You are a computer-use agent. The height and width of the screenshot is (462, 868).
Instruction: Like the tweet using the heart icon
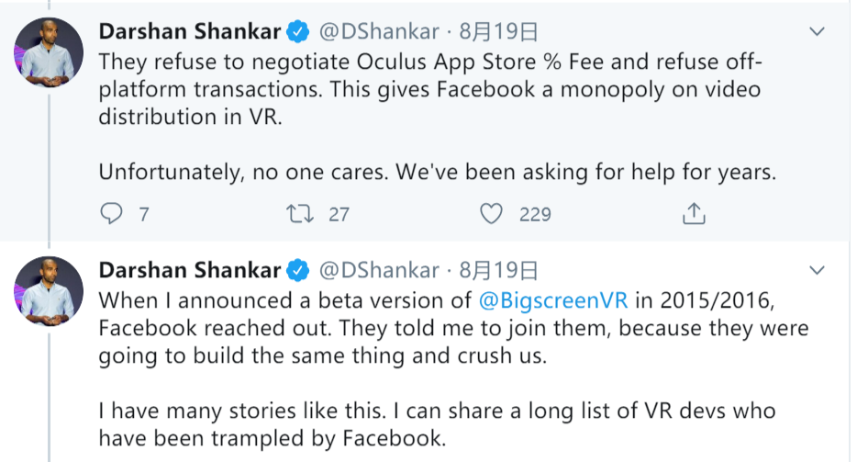493,214
